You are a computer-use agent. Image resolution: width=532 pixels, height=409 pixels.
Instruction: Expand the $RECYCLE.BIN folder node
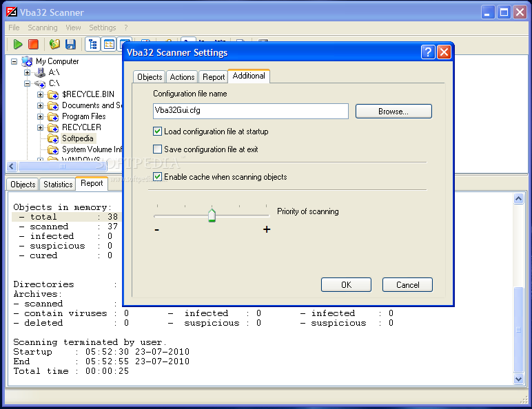40,94
